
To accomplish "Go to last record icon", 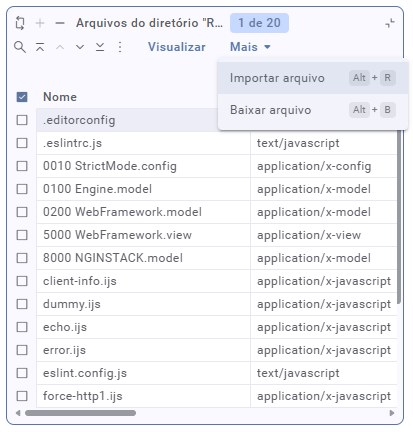I will tap(100, 47).
